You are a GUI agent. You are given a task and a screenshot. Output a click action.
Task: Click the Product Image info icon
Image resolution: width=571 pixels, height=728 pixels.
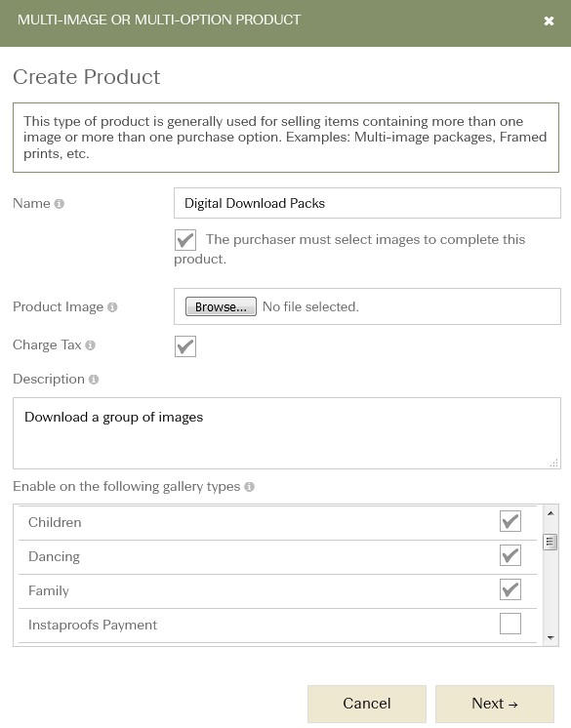(112, 307)
